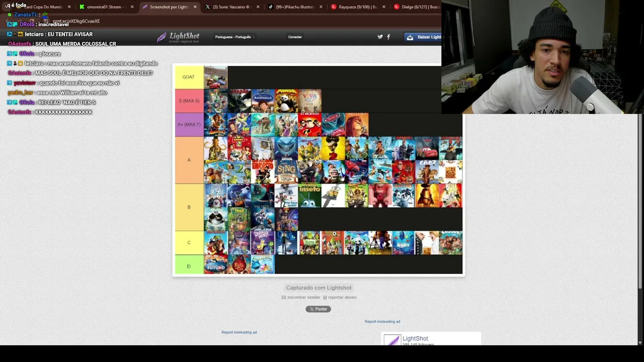Image resolution: width=644 pixels, height=362 pixels.
Task: Click the Vida de Inseto poster in B tier
Action: (309, 196)
